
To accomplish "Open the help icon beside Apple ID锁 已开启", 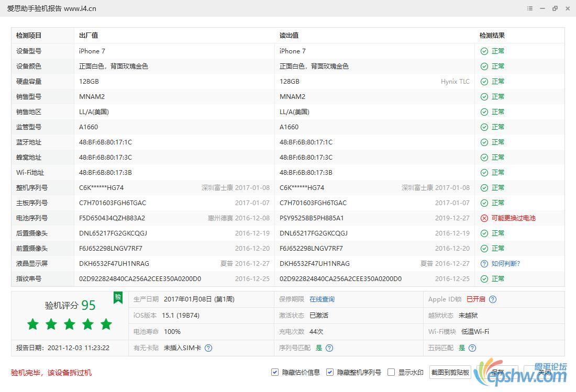I will [493, 299].
